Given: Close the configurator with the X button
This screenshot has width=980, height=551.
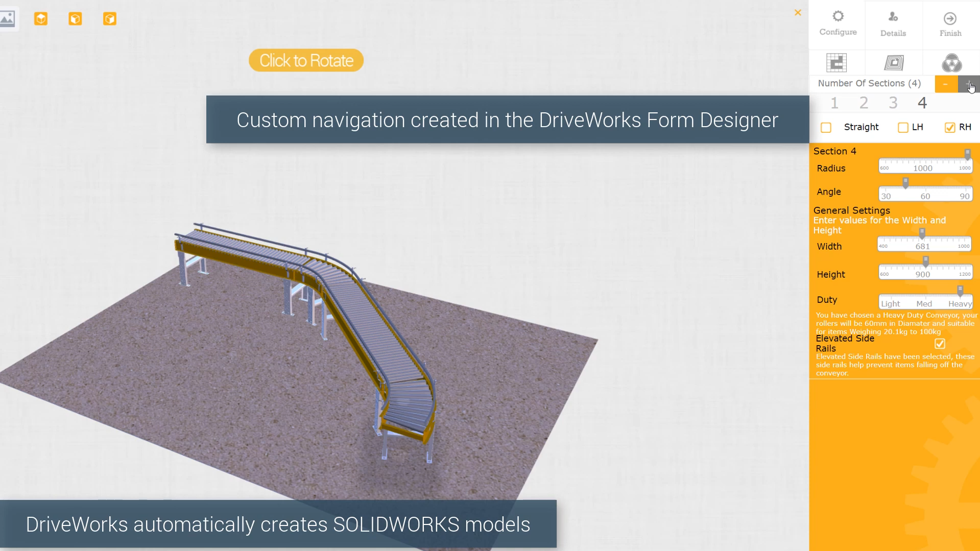Looking at the screenshot, I should (797, 12).
